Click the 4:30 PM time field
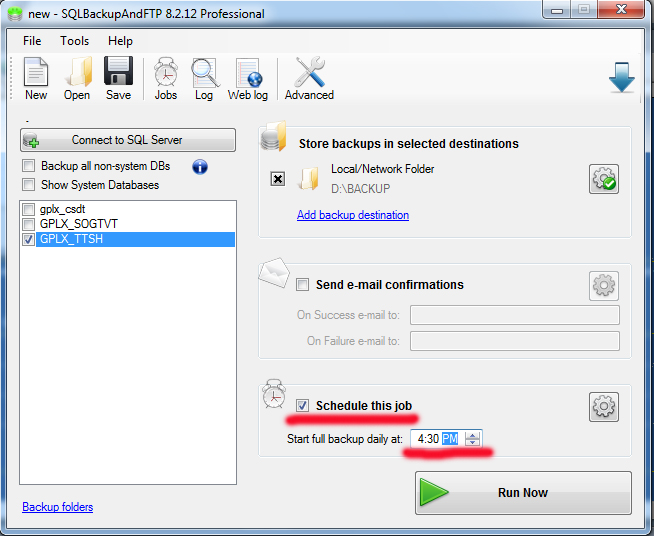The image size is (654, 536). click(x=446, y=439)
